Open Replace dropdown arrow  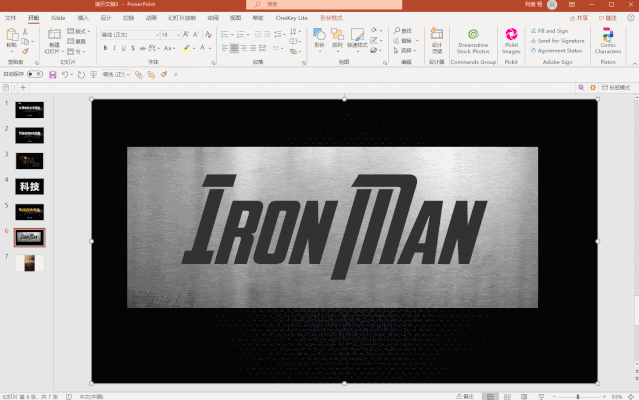pos(417,41)
